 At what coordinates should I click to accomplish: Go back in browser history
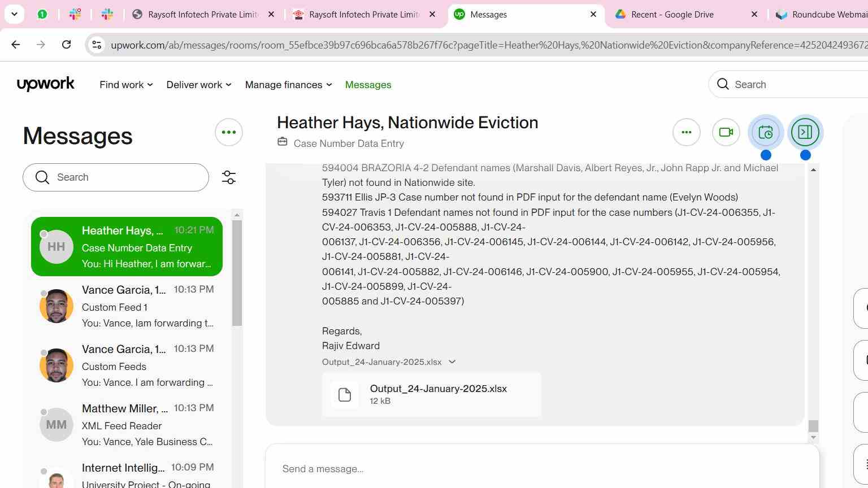tap(16, 45)
